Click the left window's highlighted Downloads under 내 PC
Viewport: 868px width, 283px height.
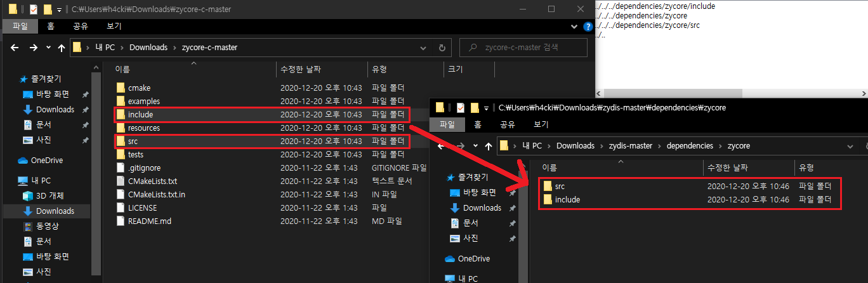point(48,211)
